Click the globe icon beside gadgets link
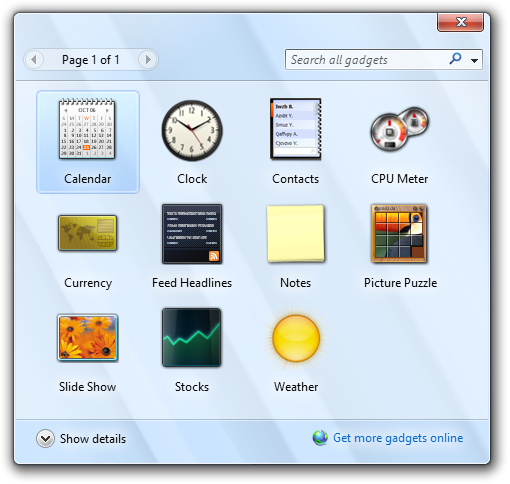This screenshot has width=510, height=484. coord(320,438)
